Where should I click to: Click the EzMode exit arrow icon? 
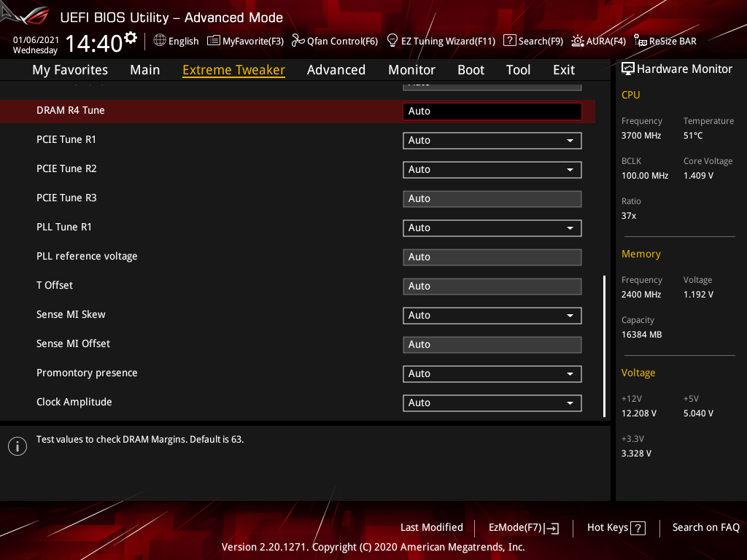click(551, 528)
